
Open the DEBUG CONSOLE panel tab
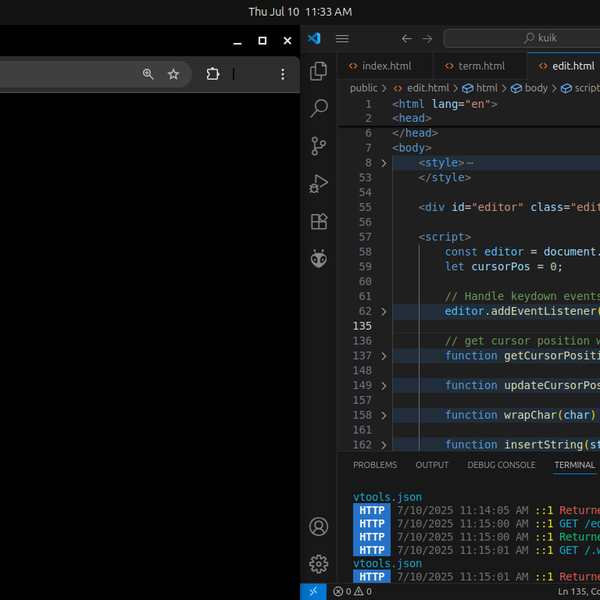(501, 465)
